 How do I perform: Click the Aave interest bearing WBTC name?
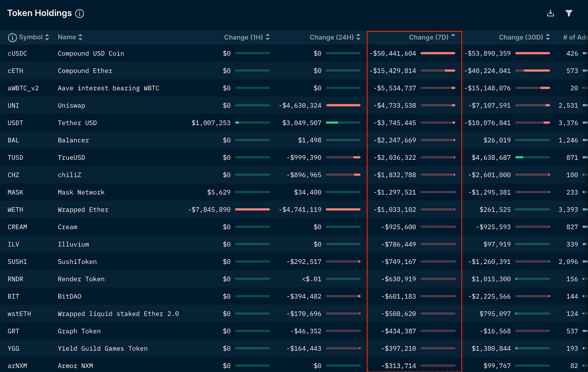(108, 88)
